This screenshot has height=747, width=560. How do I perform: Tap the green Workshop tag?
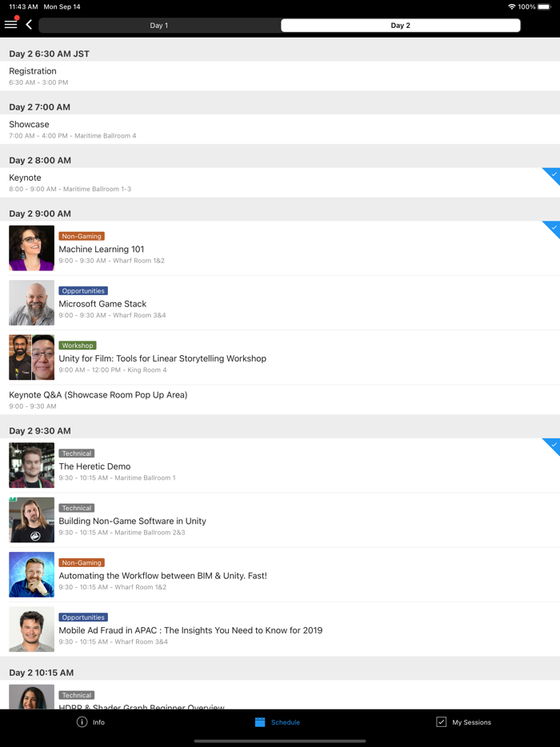pyautogui.click(x=78, y=346)
